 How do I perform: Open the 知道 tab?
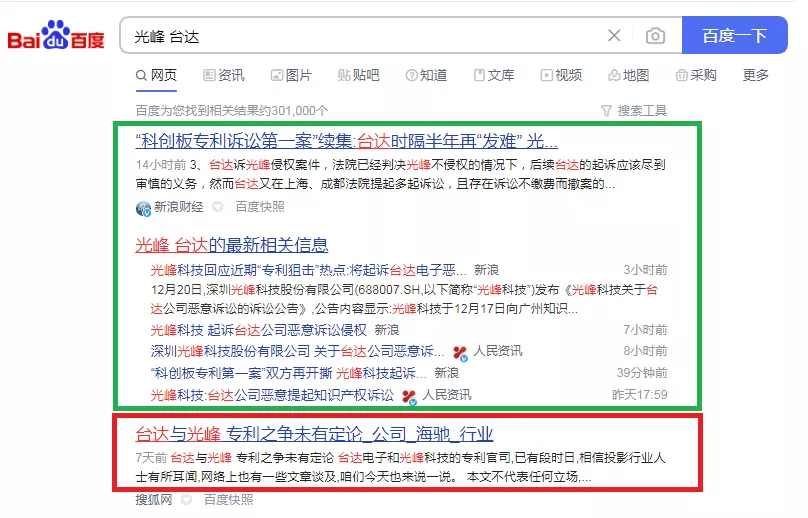pyautogui.click(x=426, y=75)
